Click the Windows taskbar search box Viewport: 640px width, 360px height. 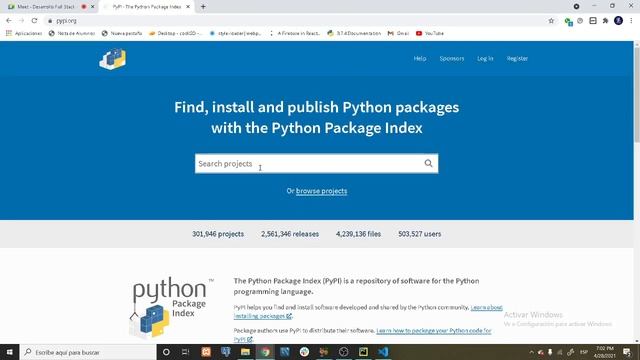pos(88,352)
